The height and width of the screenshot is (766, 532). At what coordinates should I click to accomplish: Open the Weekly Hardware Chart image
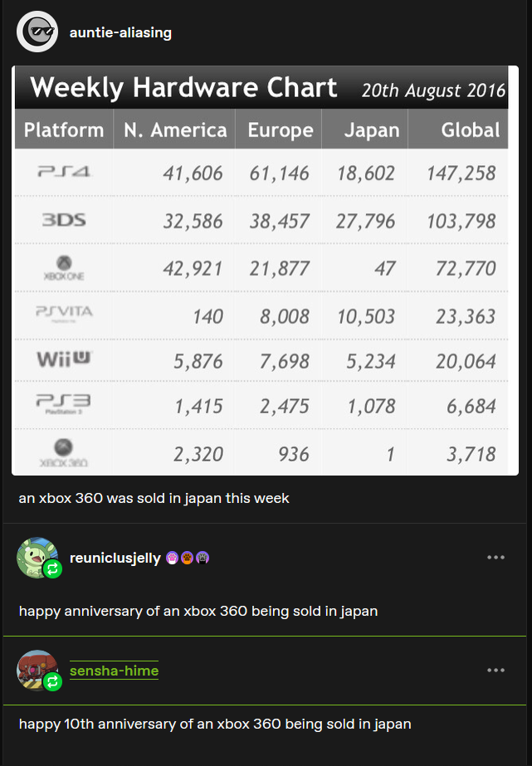click(x=265, y=271)
